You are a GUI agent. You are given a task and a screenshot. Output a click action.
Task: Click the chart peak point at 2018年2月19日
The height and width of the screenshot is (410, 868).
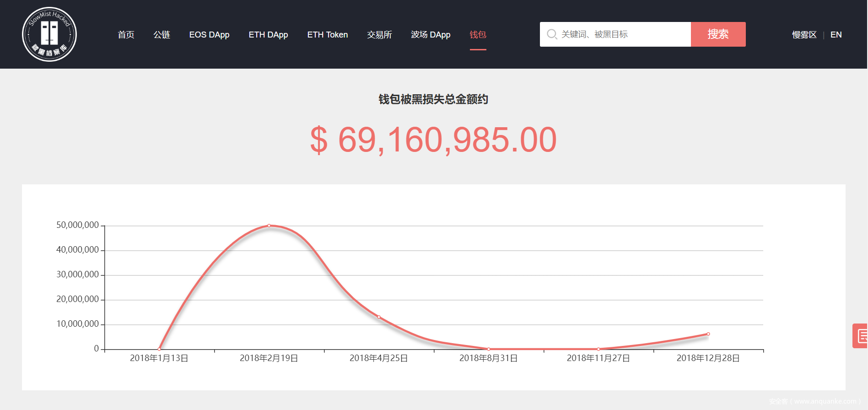[269, 226]
